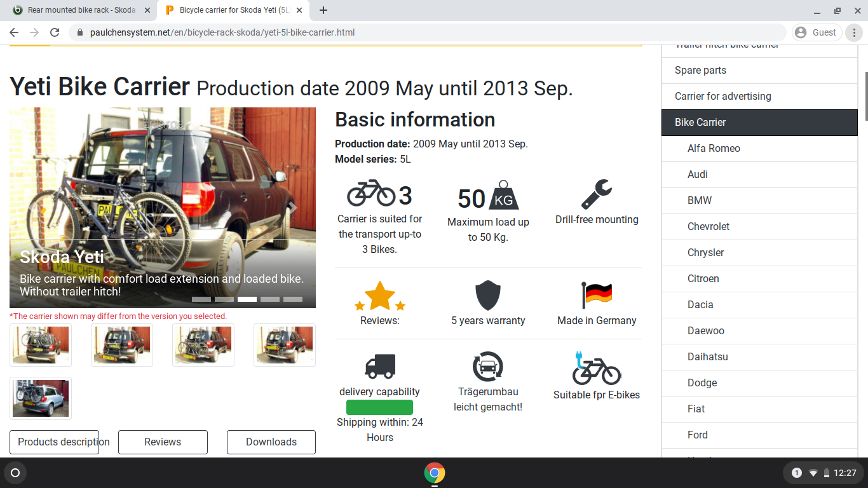Select first carousel slide indicator
The width and height of the screenshot is (868, 488).
[201, 299]
